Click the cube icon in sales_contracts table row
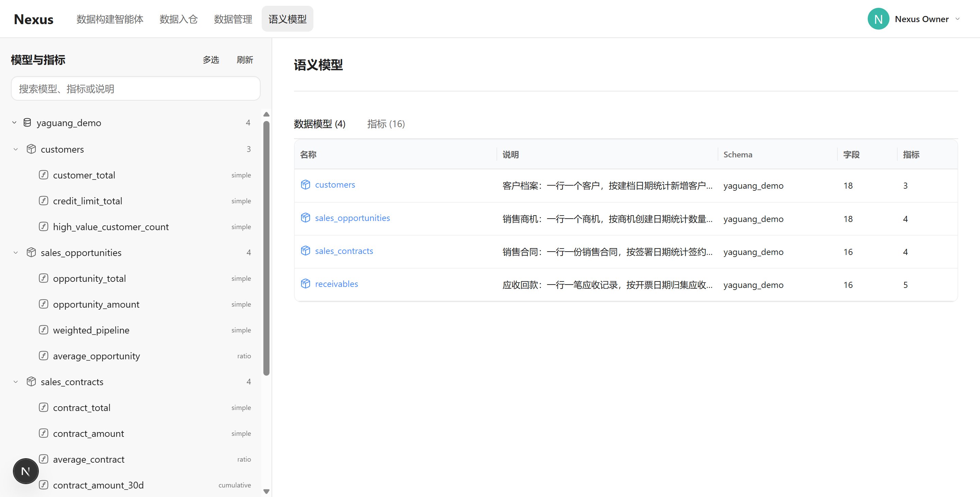The width and height of the screenshot is (980, 497). (x=306, y=251)
